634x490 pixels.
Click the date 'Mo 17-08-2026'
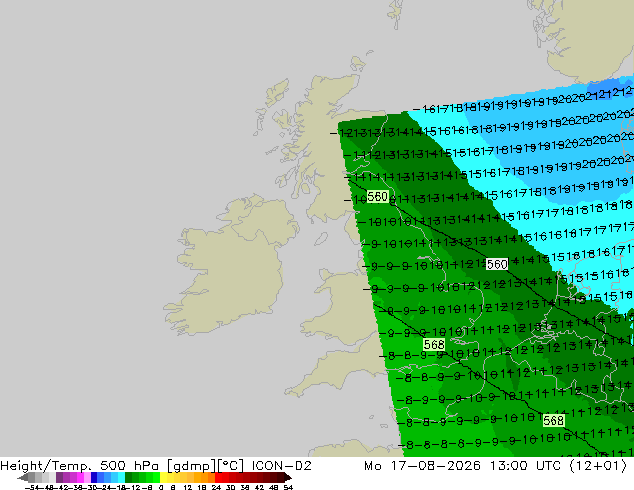click(x=422, y=465)
